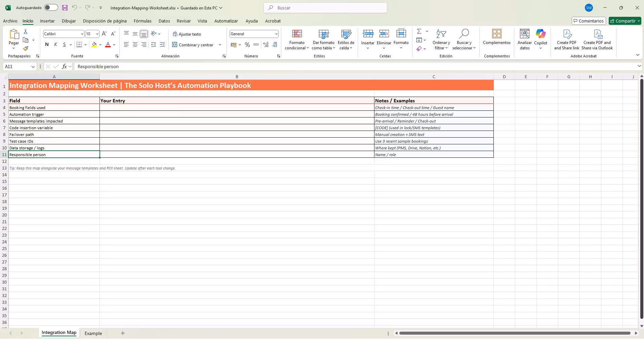Expand the General number format dropdown

tap(276, 34)
